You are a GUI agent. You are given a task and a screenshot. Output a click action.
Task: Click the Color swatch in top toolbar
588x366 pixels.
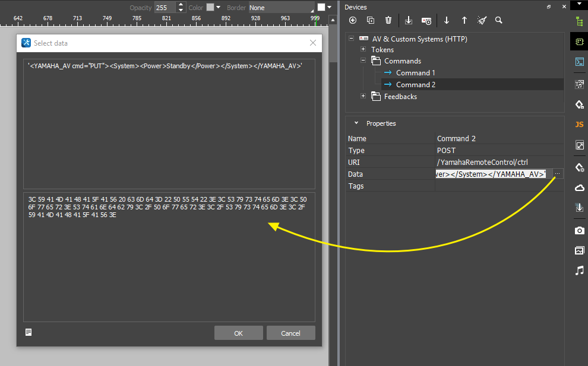click(x=210, y=8)
